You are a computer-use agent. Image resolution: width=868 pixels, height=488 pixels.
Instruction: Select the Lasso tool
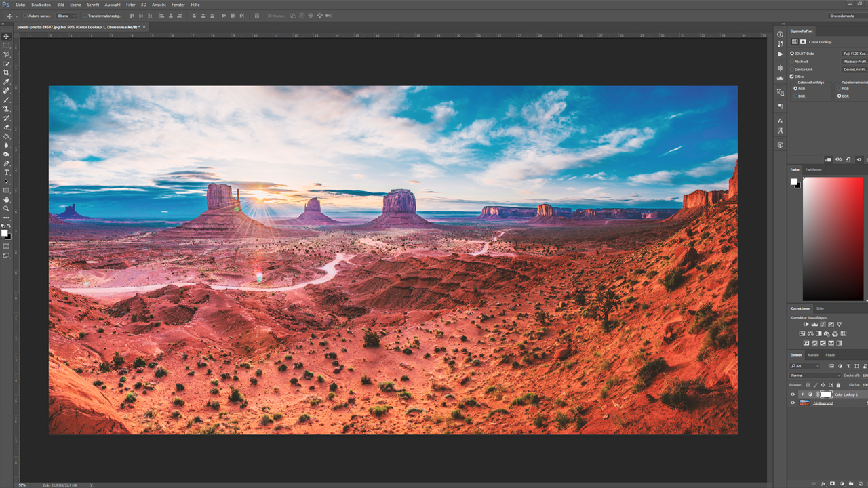[7, 54]
